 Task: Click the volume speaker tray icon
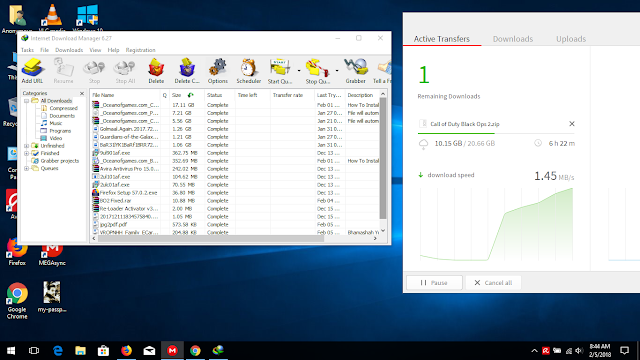coord(579,351)
